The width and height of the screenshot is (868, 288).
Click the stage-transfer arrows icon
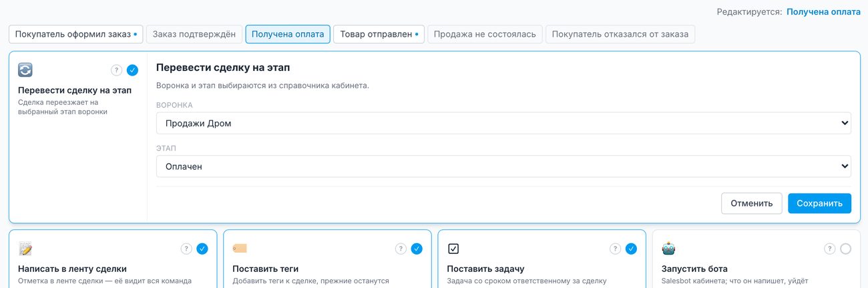pos(25,70)
